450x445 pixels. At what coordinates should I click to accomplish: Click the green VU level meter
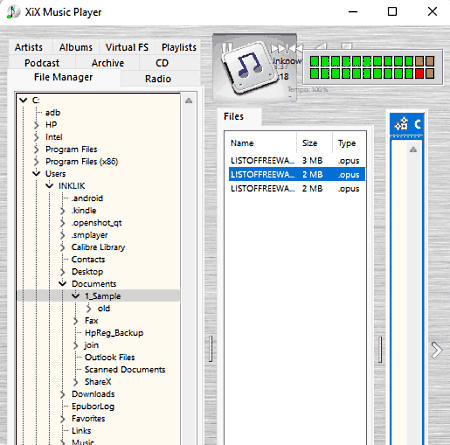tap(372, 67)
